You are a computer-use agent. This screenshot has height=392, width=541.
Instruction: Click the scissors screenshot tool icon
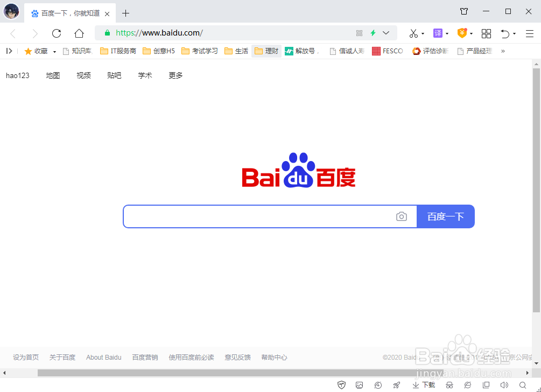click(x=413, y=33)
